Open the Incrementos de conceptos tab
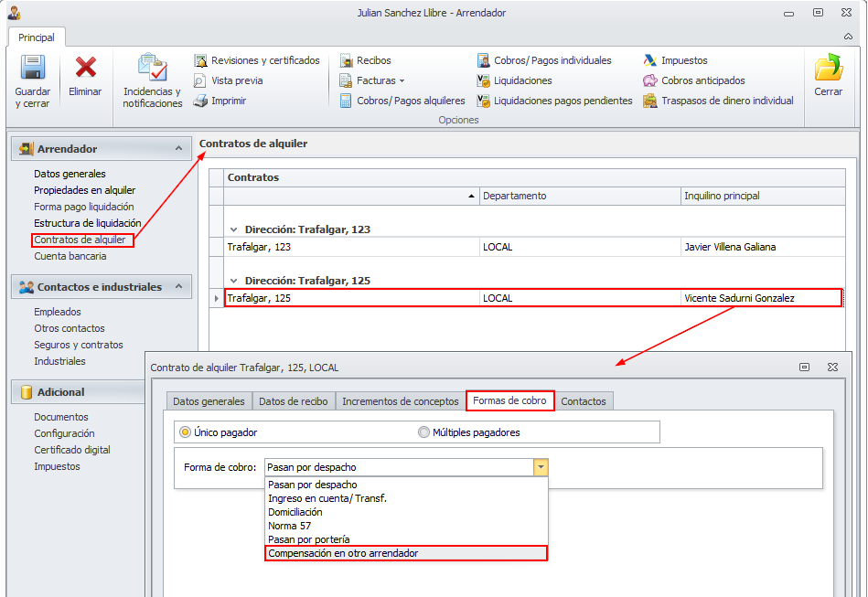The image size is (868, 597). [401, 401]
